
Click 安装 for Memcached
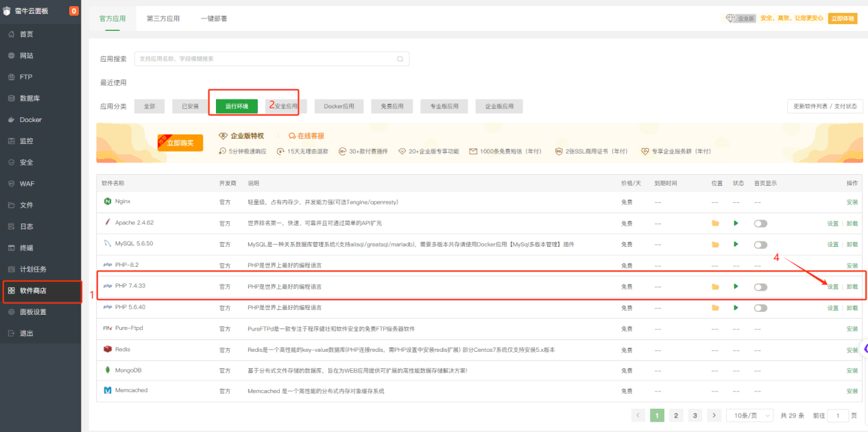pyautogui.click(x=852, y=391)
